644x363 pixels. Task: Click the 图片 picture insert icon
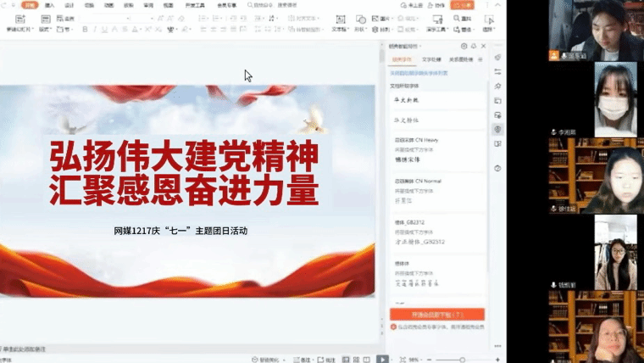click(376, 19)
